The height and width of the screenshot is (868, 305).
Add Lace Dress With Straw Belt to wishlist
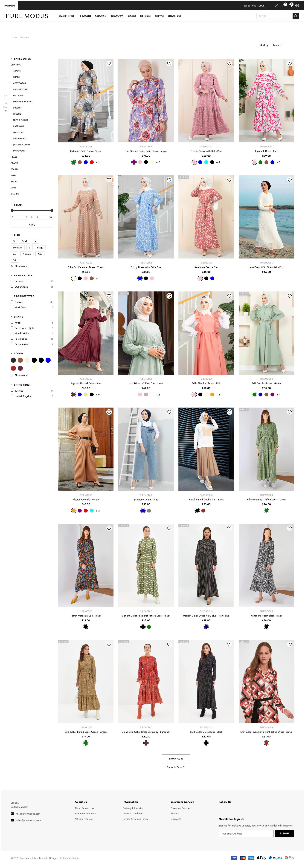pos(289,180)
